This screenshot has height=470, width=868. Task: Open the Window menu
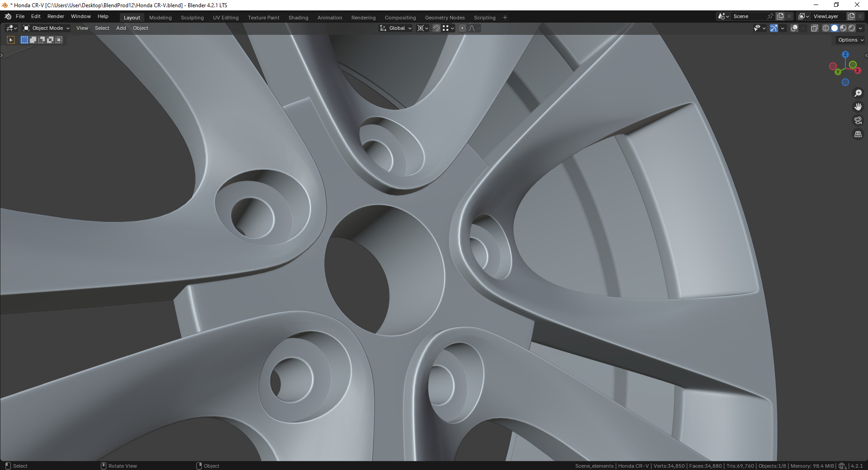[x=81, y=16]
